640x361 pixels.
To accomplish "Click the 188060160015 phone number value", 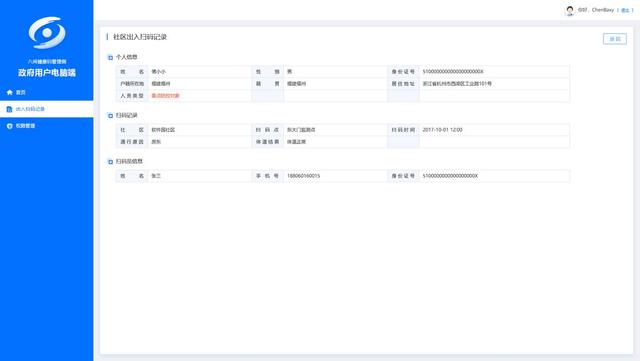I will click(x=303, y=176).
